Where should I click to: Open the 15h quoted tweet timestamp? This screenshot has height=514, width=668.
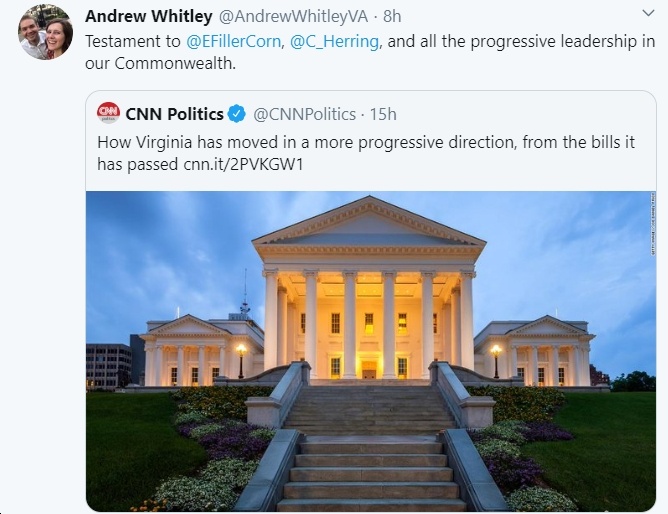(383, 114)
